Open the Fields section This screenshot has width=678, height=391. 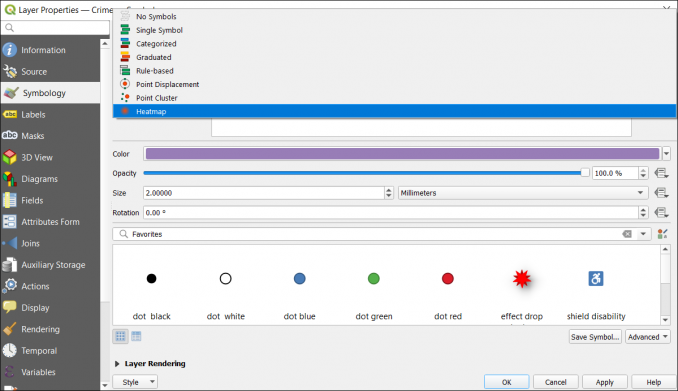coord(50,200)
